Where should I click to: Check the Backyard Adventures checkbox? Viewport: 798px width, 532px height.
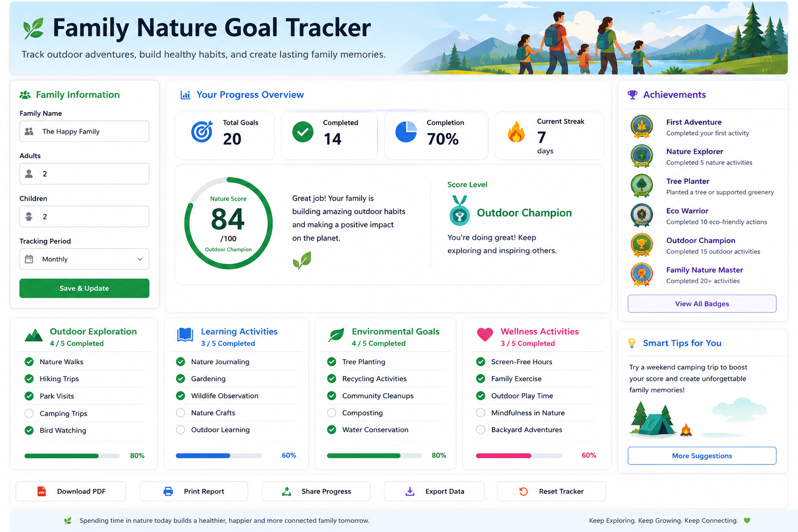click(481, 430)
